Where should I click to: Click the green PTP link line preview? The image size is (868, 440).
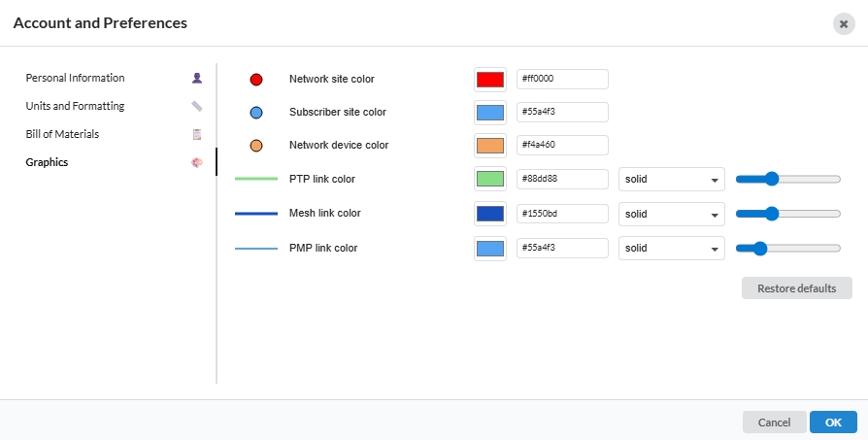[256, 179]
